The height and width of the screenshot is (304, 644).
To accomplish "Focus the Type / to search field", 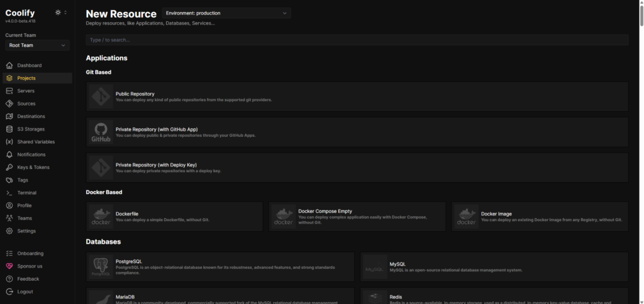I will pyautogui.click(x=357, y=40).
